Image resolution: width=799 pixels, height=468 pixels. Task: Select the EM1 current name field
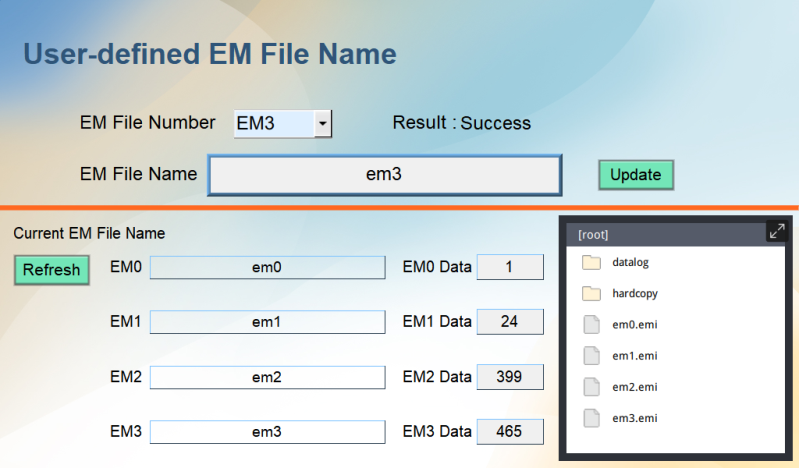(x=267, y=322)
